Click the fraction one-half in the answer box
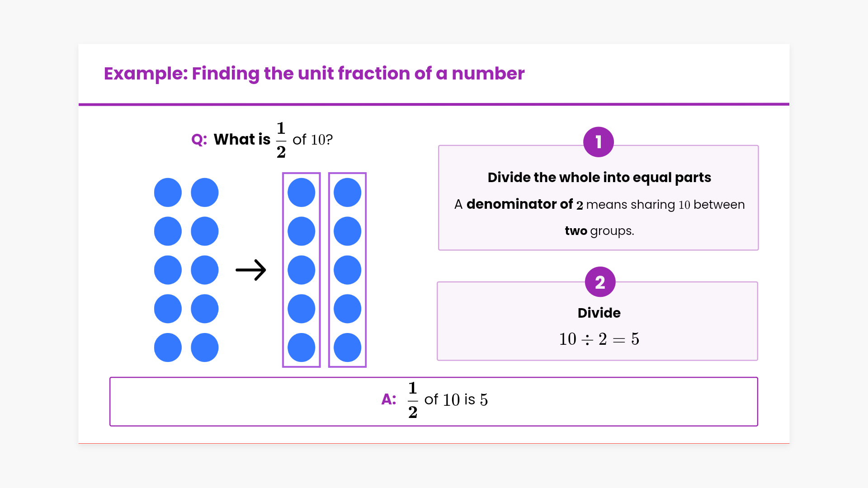The height and width of the screenshot is (488, 868). [413, 400]
